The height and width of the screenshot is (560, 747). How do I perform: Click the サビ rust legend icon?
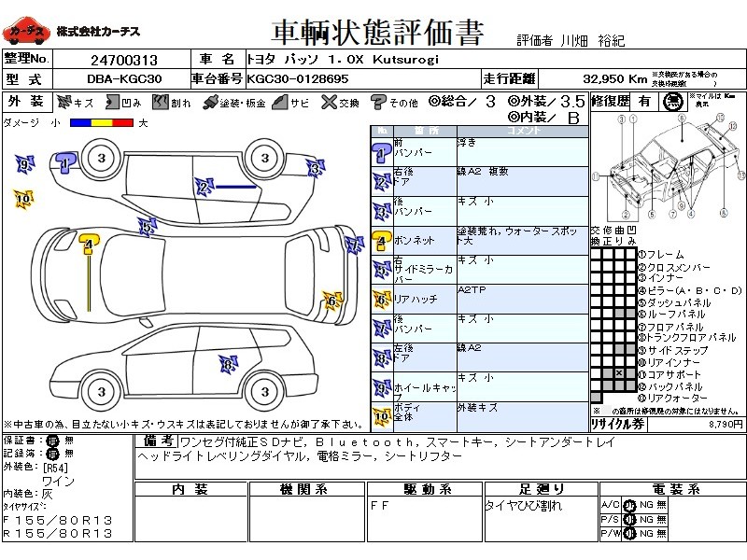point(279,102)
